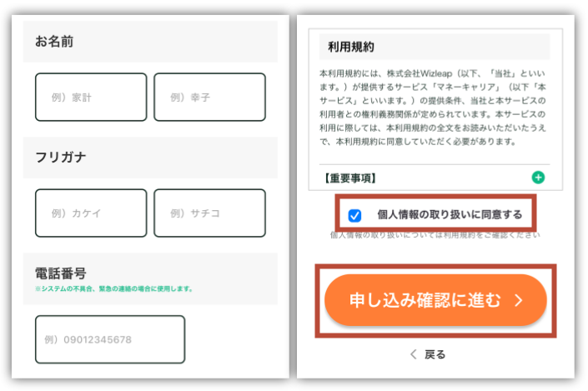Click the 電話番号 section heading

(61, 273)
